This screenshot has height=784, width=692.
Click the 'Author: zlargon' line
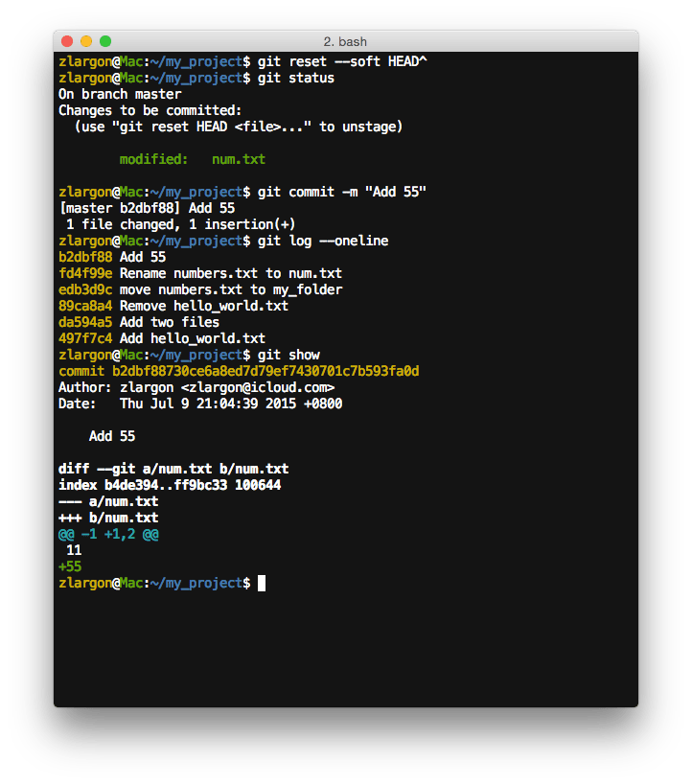[x=196, y=387]
